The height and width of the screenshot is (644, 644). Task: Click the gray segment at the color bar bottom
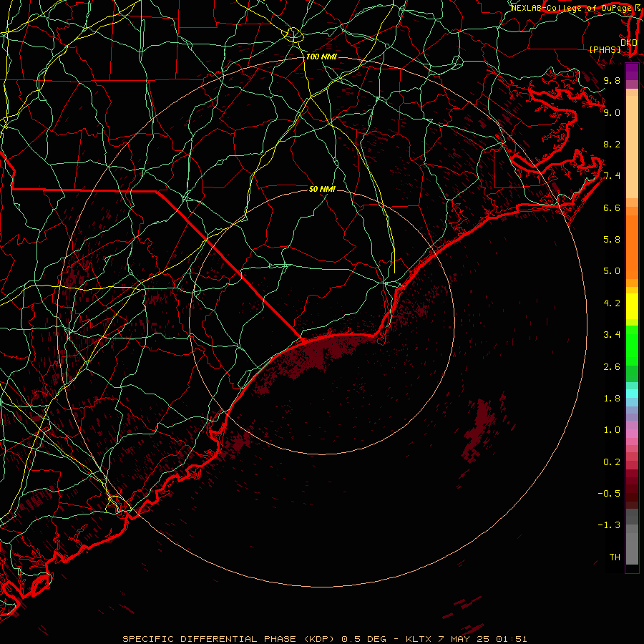click(632, 548)
